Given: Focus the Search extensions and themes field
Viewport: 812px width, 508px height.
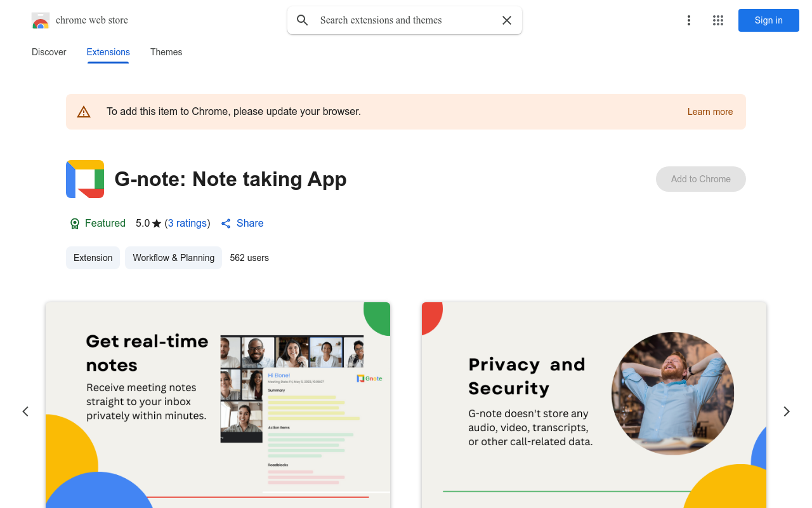Looking at the screenshot, I should coord(405,20).
